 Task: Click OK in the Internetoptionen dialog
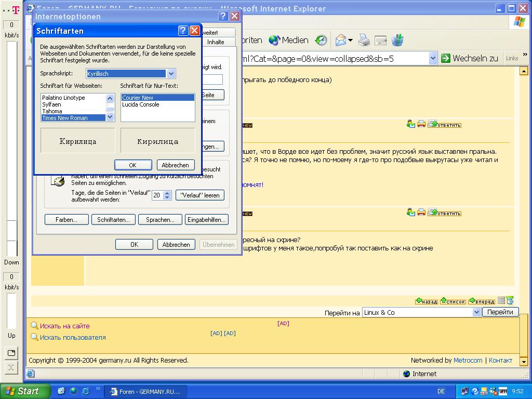pos(135,244)
